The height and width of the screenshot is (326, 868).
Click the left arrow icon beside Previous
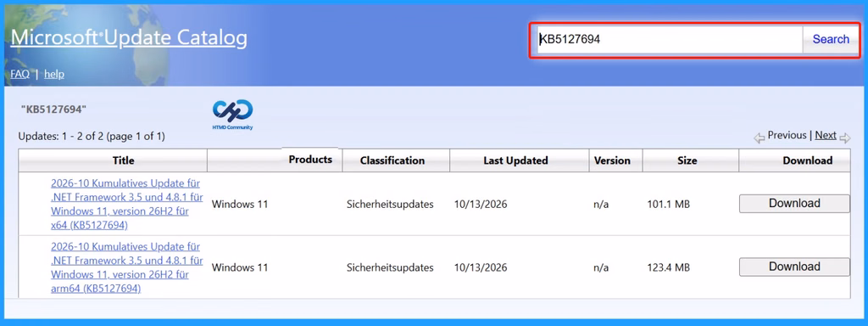(759, 138)
